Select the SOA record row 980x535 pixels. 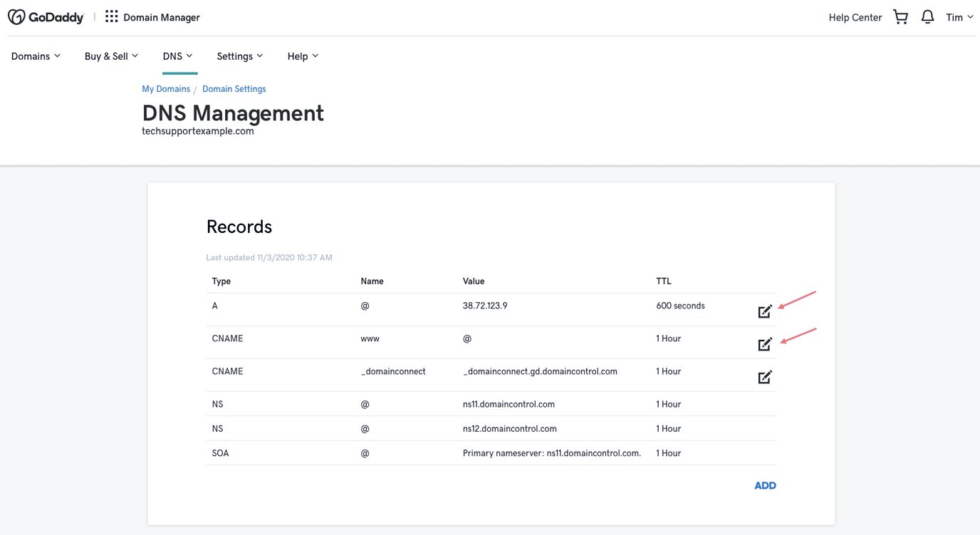tap(490, 453)
